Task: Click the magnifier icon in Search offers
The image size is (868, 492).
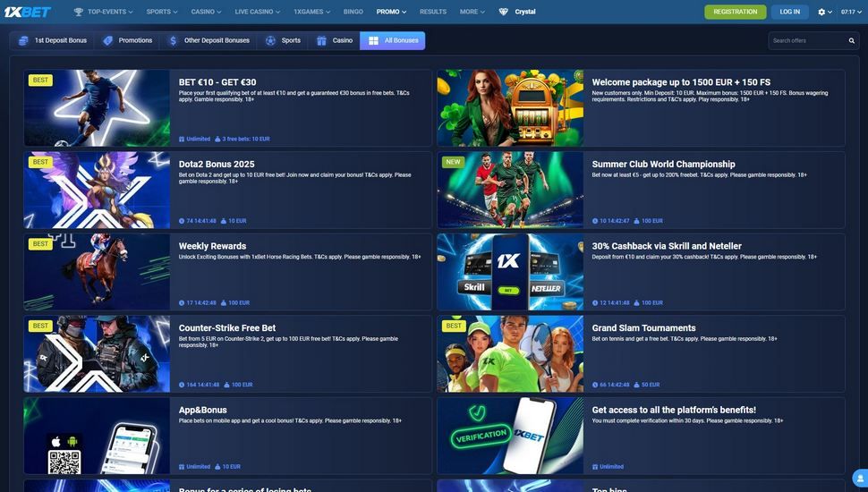Action: (851, 41)
